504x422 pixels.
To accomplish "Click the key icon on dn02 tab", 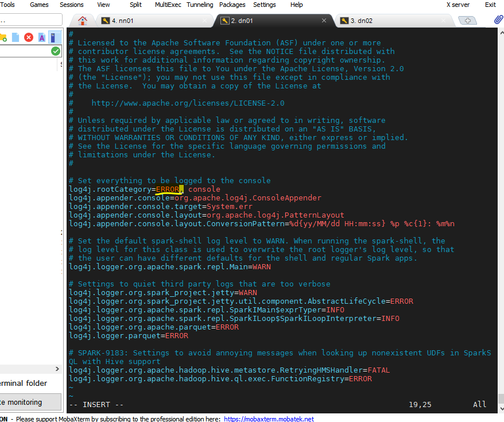I will (344, 21).
